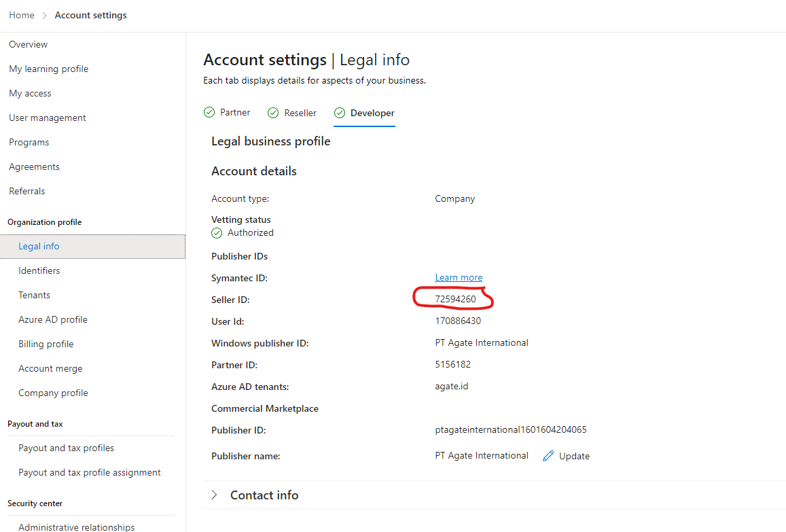Switch to the Reseller tab
Viewport: 786px width, 532px height.
[x=300, y=113]
